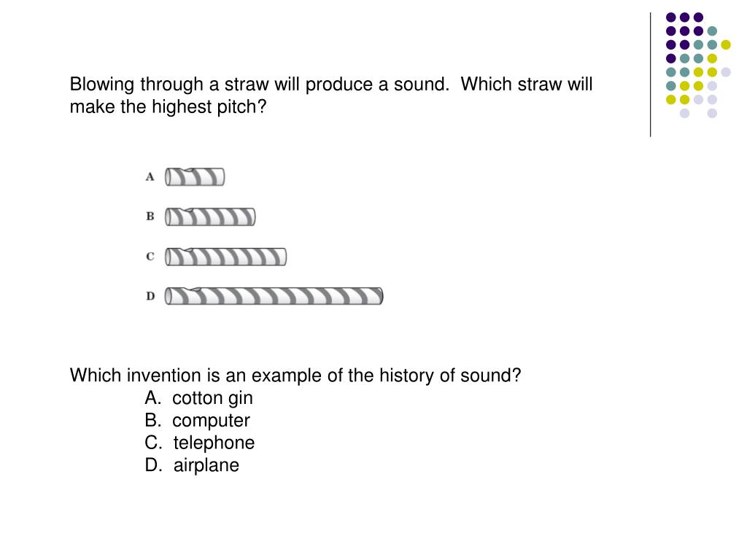This screenshot has width=747, height=560.
Task: Click the question about the highest pitch straw
Action: pos(331,96)
